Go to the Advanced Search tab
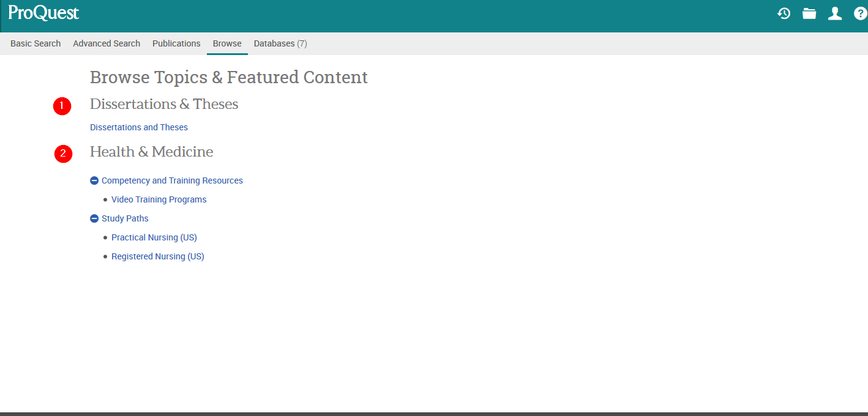 (x=107, y=43)
